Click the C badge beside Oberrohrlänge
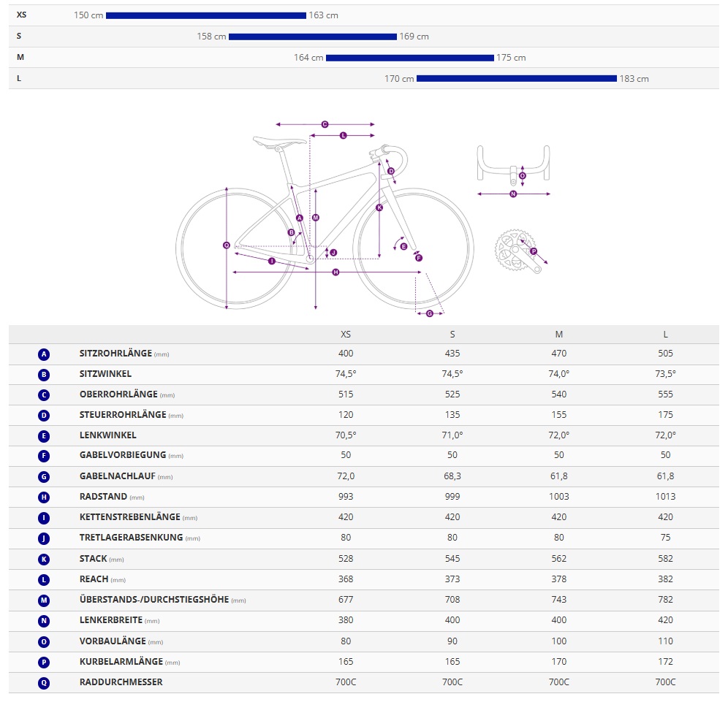This screenshot has height=702, width=728. 44,395
